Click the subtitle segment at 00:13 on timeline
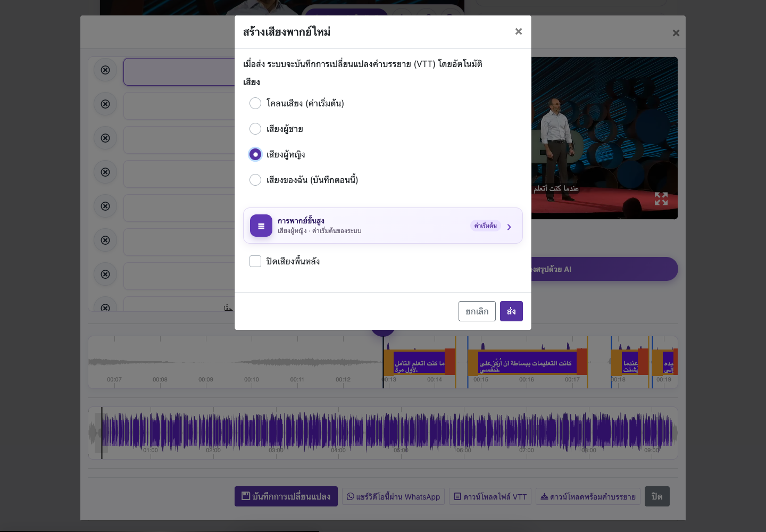This screenshot has width=766, height=532. point(419,363)
